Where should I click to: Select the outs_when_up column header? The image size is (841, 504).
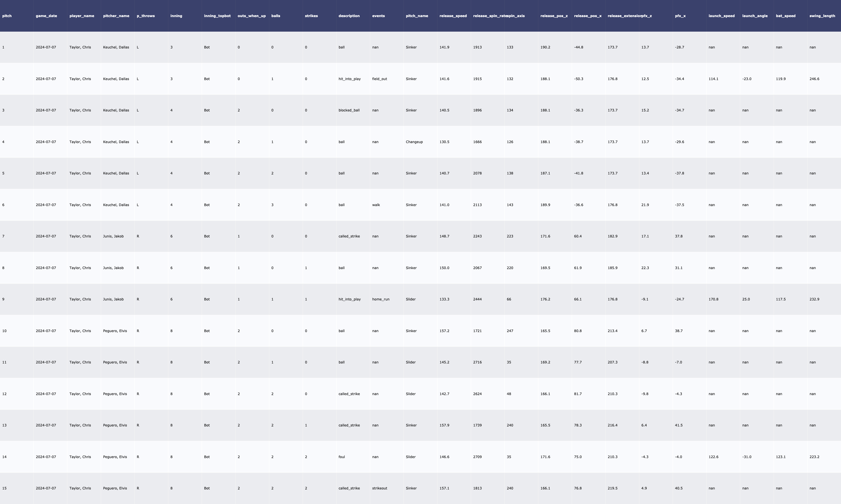(x=251, y=16)
